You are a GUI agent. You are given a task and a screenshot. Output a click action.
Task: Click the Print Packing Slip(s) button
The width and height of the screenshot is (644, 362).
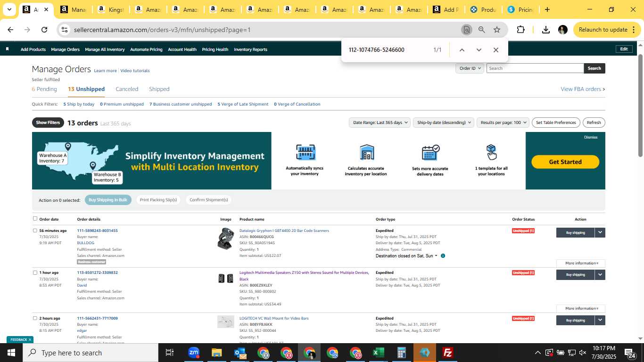[x=158, y=200]
